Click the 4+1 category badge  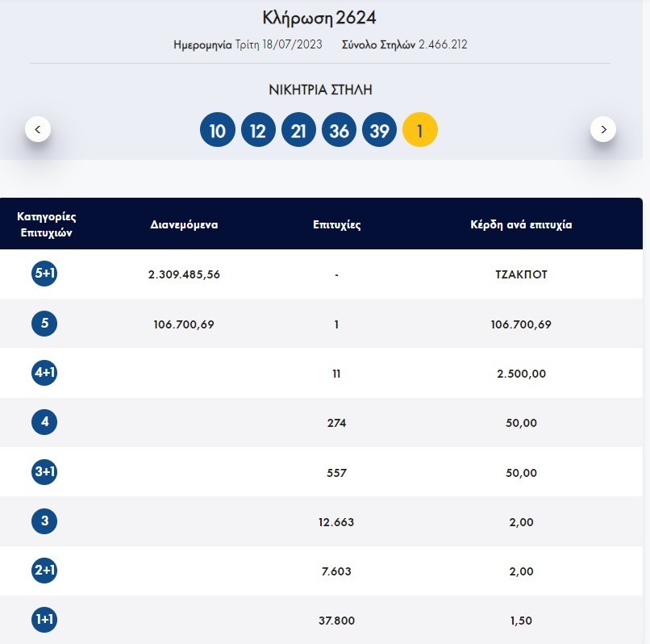pyautogui.click(x=44, y=374)
